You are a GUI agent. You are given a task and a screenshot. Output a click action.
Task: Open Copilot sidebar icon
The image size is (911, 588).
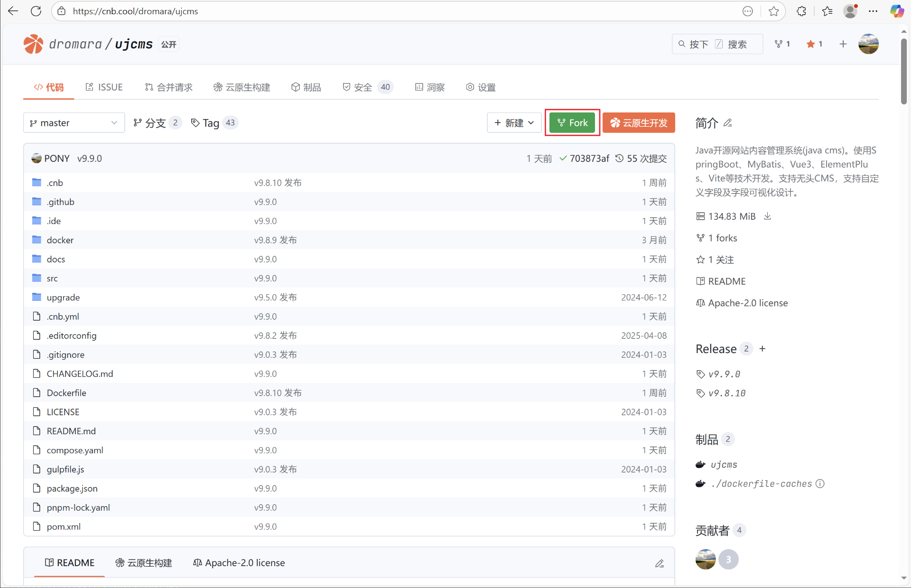pos(897,11)
